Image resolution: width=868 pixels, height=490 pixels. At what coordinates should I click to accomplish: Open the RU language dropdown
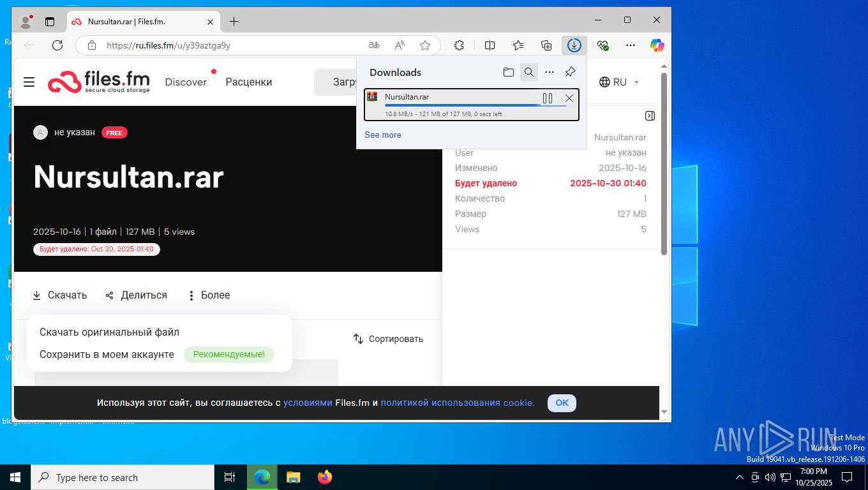[619, 82]
